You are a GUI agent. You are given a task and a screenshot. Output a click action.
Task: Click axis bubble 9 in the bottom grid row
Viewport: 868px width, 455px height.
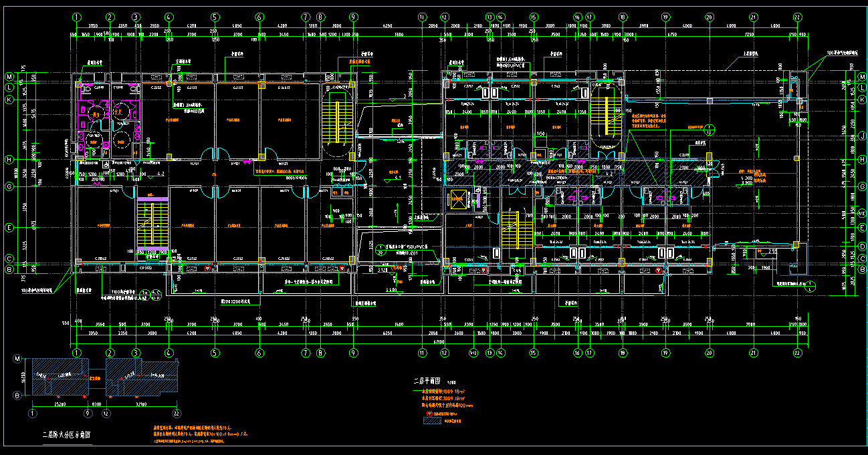354,352
